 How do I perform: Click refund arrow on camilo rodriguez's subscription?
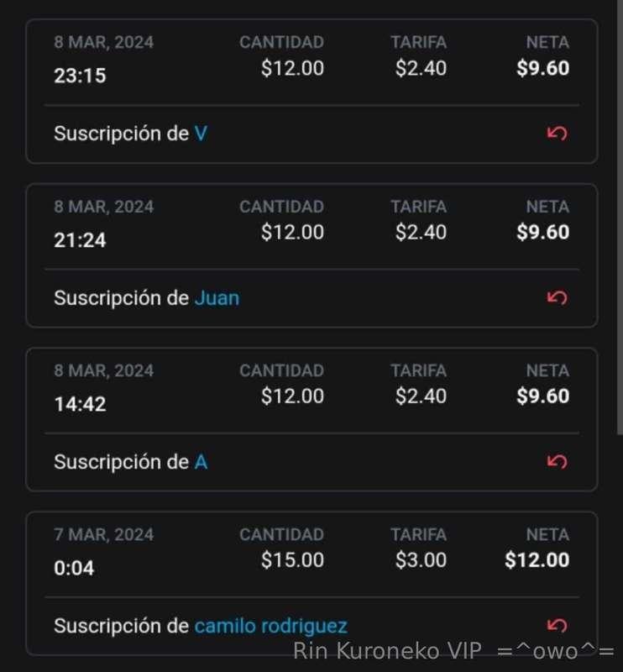click(x=557, y=626)
